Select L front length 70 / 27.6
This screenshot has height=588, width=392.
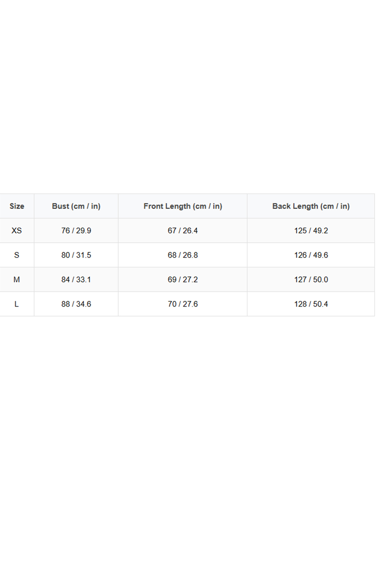click(183, 304)
